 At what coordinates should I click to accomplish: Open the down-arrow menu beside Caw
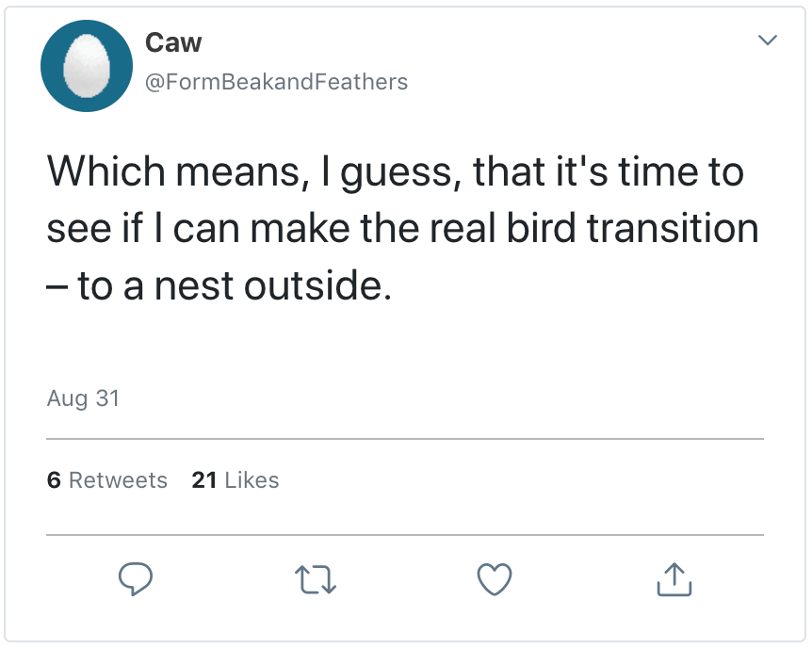[x=768, y=40]
